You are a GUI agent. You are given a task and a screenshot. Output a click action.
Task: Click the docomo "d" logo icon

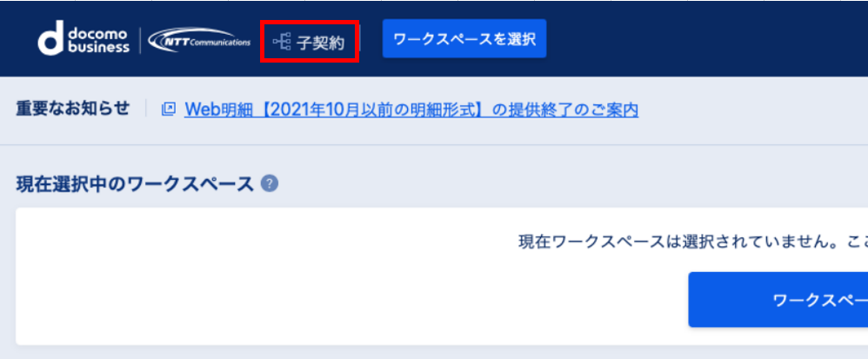pos(51,39)
